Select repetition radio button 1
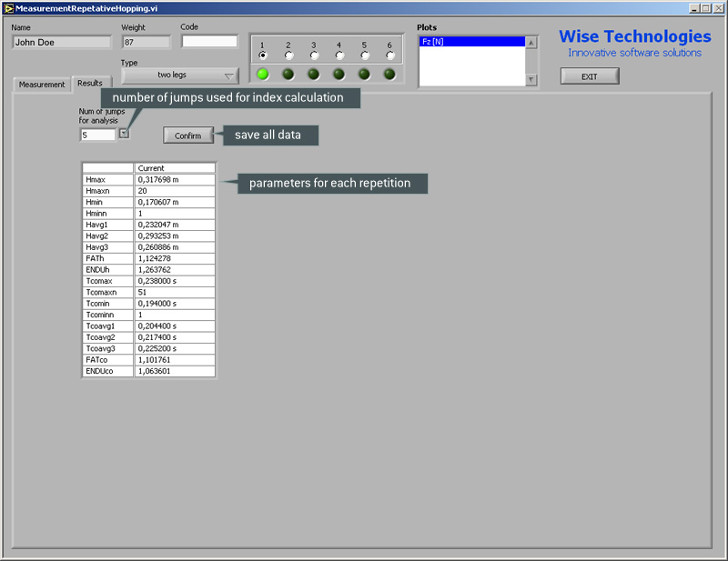 click(263, 55)
